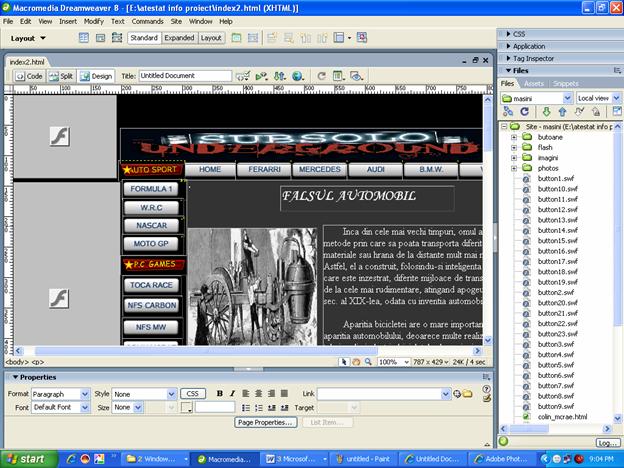Toggle Bold formatting
This screenshot has width=624, height=468.
pos(219,394)
